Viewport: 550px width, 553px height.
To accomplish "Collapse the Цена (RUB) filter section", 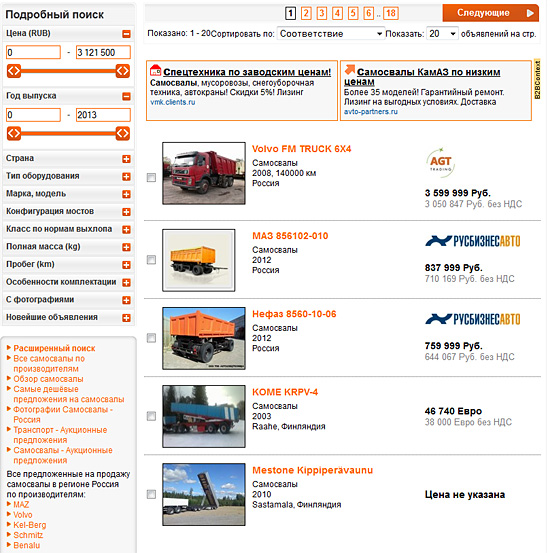I will tap(126, 34).
